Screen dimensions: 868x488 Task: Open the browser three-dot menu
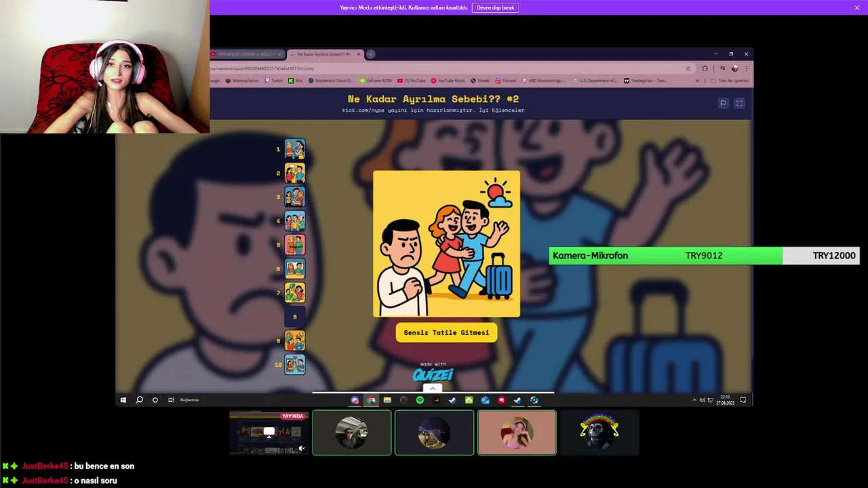point(747,68)
